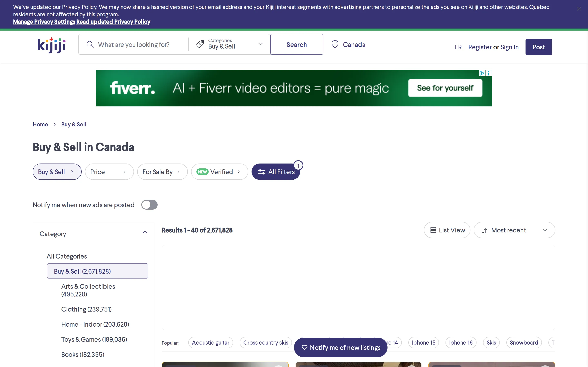The width and height of the screenshot is (588, 367).
Task: Expand the Price filter
Action: click(109, 172)
